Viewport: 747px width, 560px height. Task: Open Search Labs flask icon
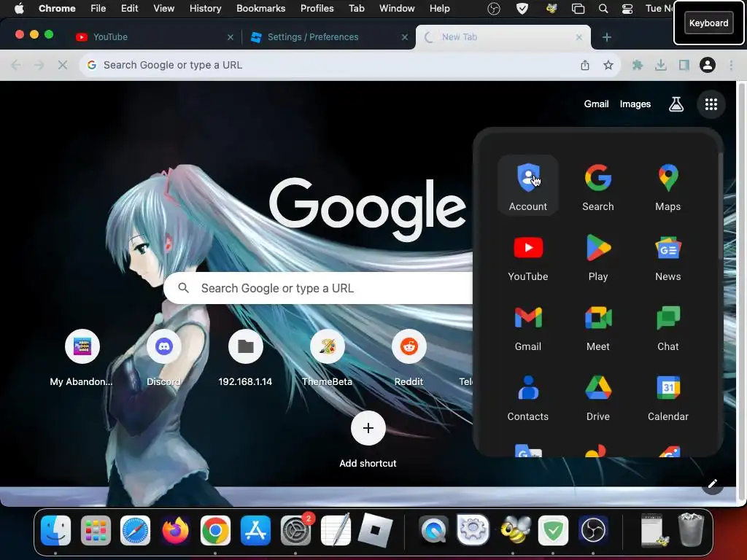676,104
